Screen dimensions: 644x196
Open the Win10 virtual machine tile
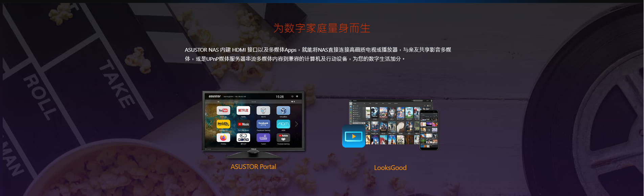point(263,111)
